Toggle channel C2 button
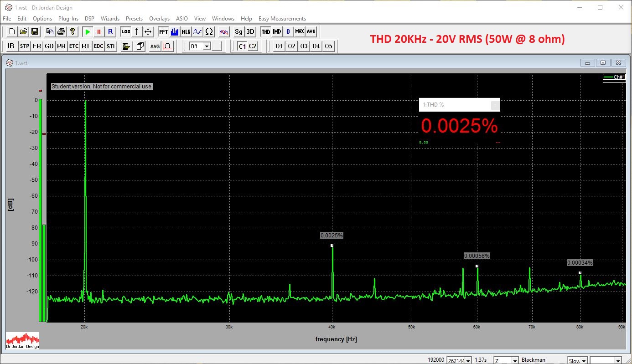632x364 pixels. point(253,46)
